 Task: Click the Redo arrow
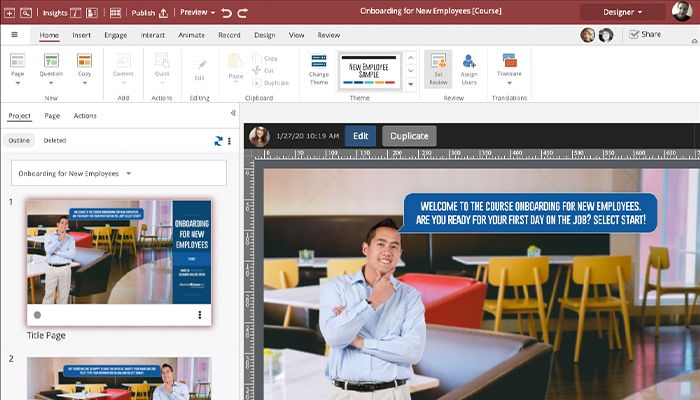pyautogui.click(x=242, y=13)
